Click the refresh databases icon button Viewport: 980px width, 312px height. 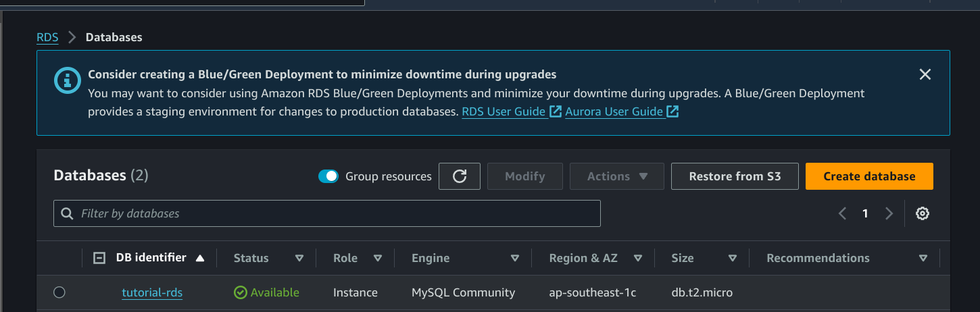pos(460,176)
